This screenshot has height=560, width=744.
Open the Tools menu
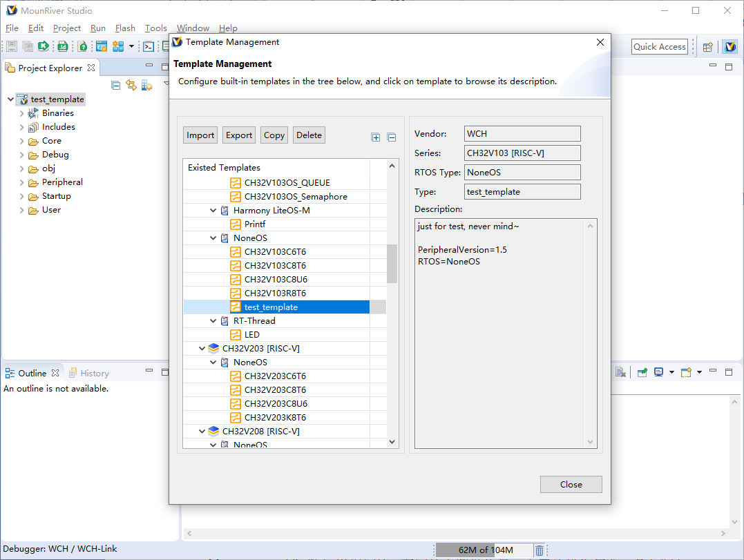(x=155, y=28)
